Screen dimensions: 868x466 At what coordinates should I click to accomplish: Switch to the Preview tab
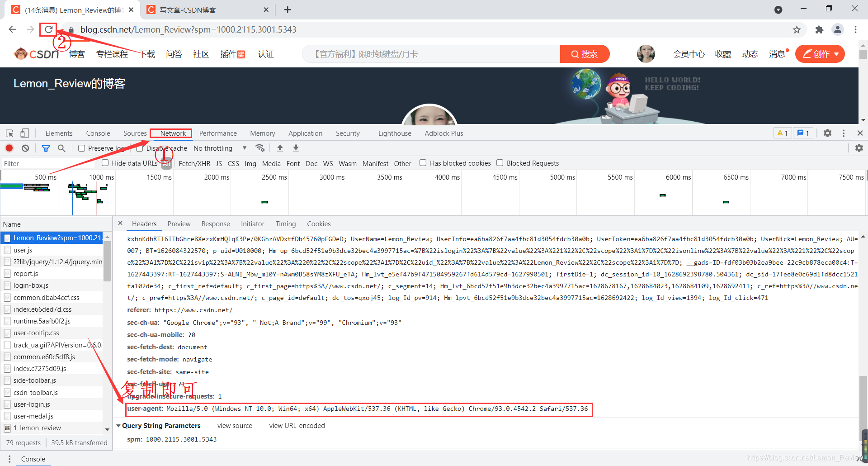179,223
